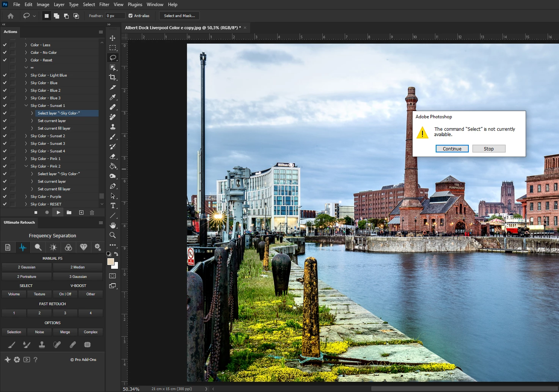Open Ultimate Retouch panel flyout menu

point(101,223)
